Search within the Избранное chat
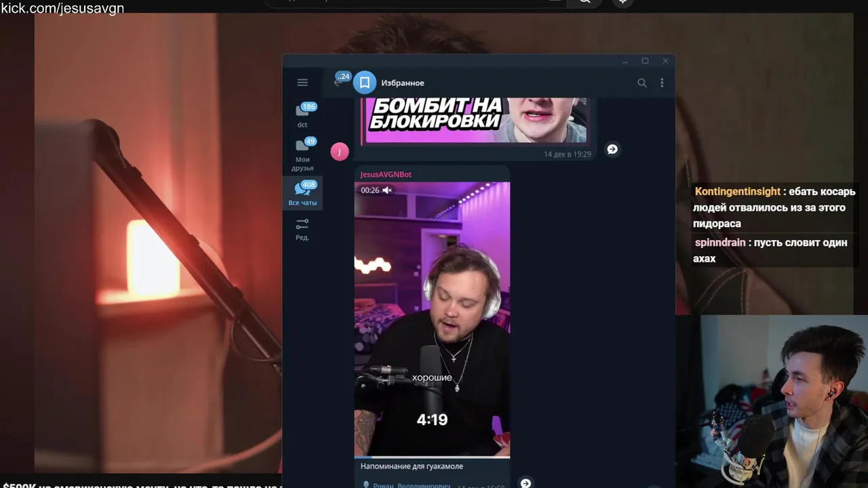868x488 pixels. point(642,83)
